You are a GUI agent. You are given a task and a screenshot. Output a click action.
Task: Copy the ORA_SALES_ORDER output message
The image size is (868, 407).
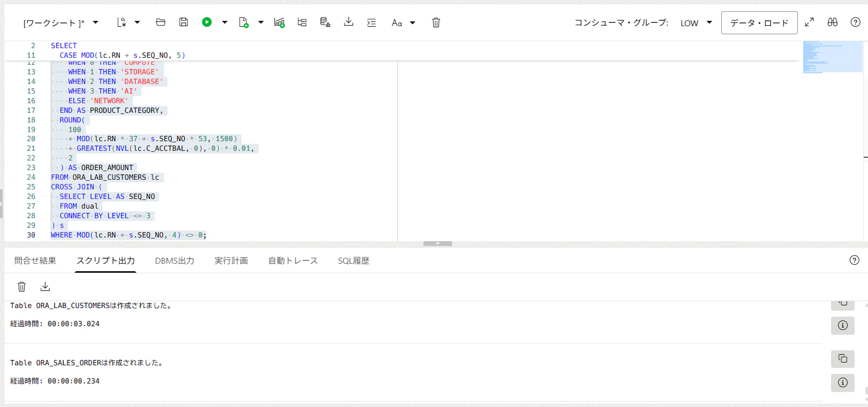(843, 358)
